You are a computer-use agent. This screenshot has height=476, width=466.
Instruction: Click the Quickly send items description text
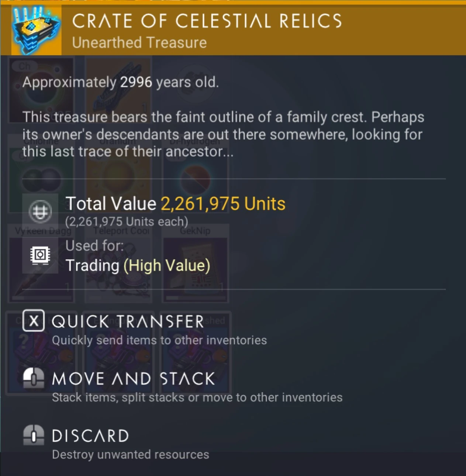159,340
